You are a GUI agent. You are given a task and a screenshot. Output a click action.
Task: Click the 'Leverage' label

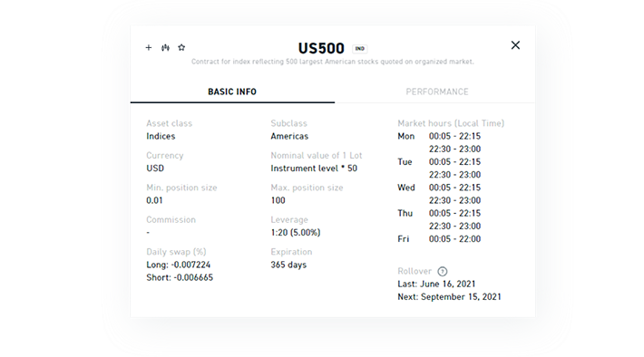(289, 220)
